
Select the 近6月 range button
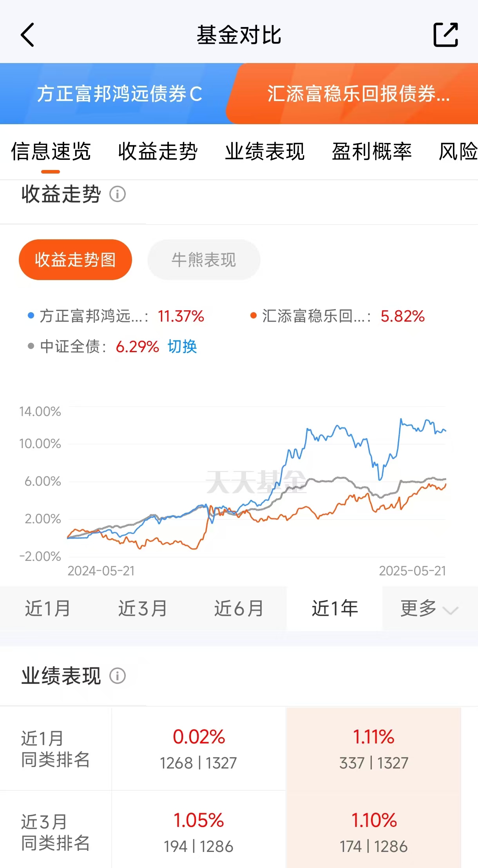coord(239,609)
